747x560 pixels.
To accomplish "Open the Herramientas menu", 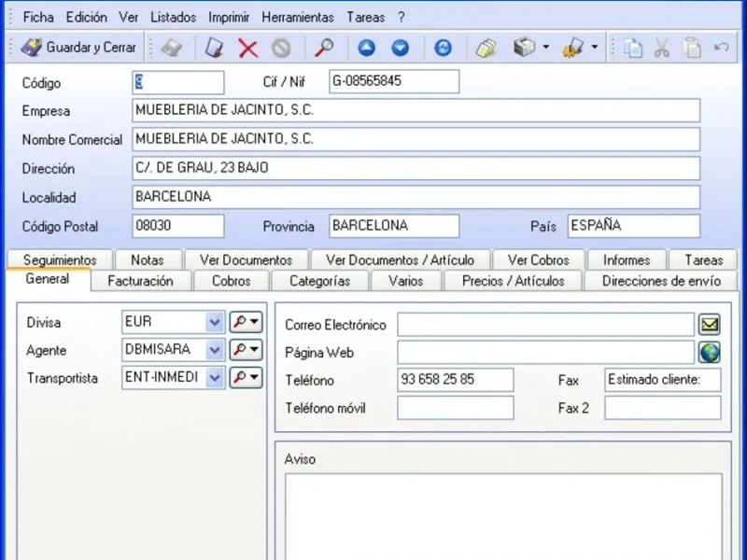I will tap(297, 17).
